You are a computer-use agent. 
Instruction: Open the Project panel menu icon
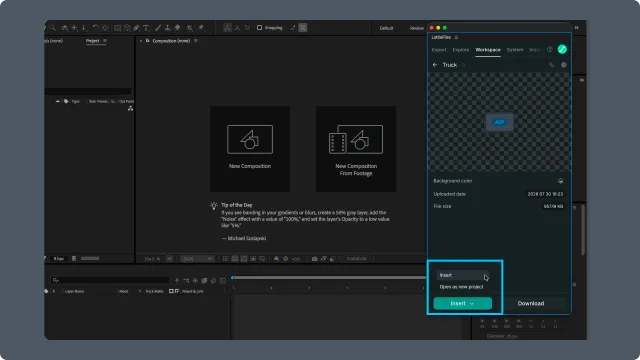(105, 41)
